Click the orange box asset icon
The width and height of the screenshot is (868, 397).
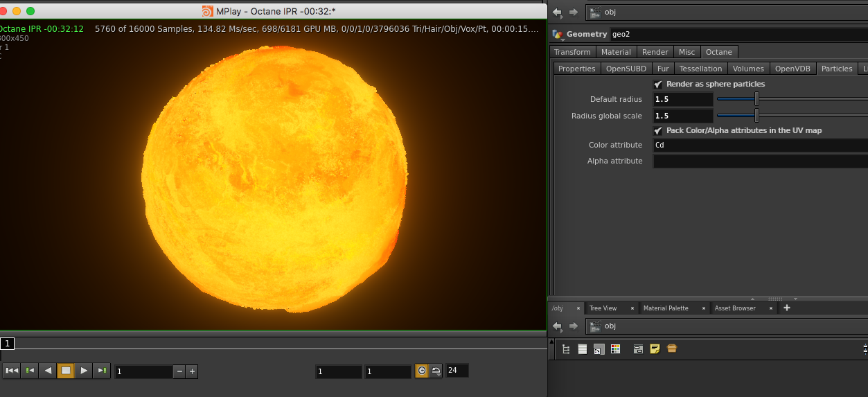[671, 349]
